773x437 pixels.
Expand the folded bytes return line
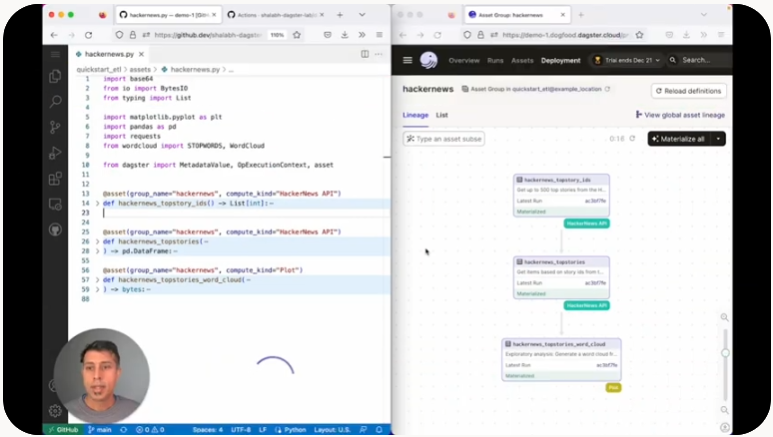(97, 290)
